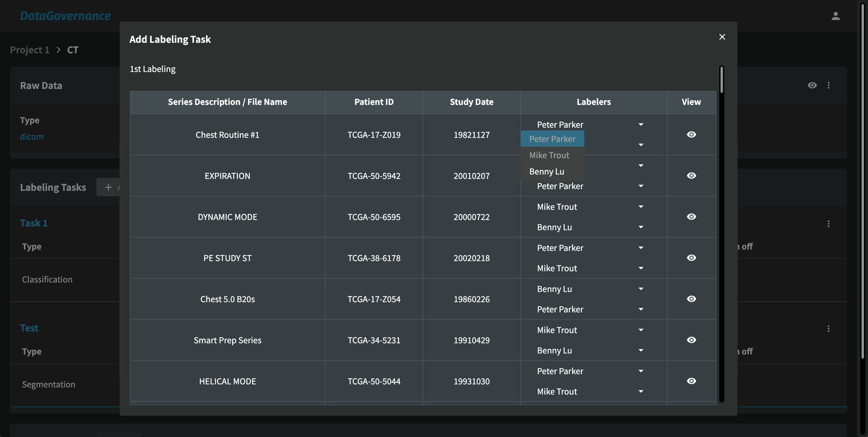This screenshot has height=437, width=868.
Task: Open the kebab menu beside Test task
Action: [x=828, y=329]
